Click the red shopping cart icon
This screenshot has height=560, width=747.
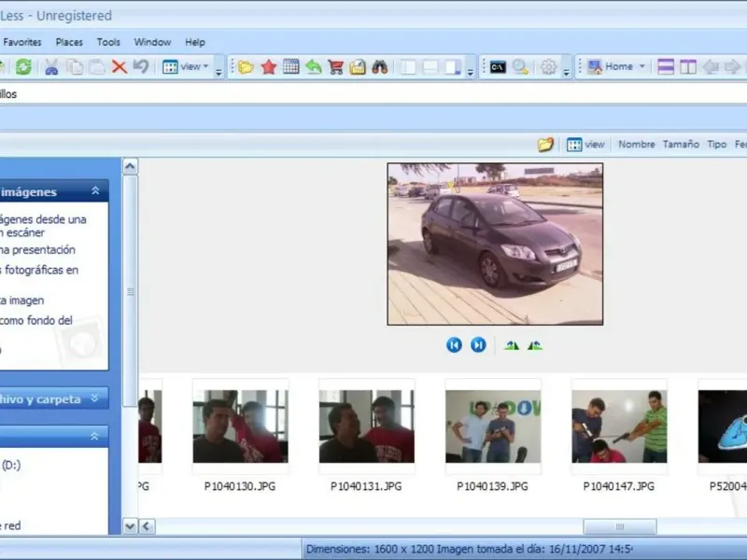(335, 66)
